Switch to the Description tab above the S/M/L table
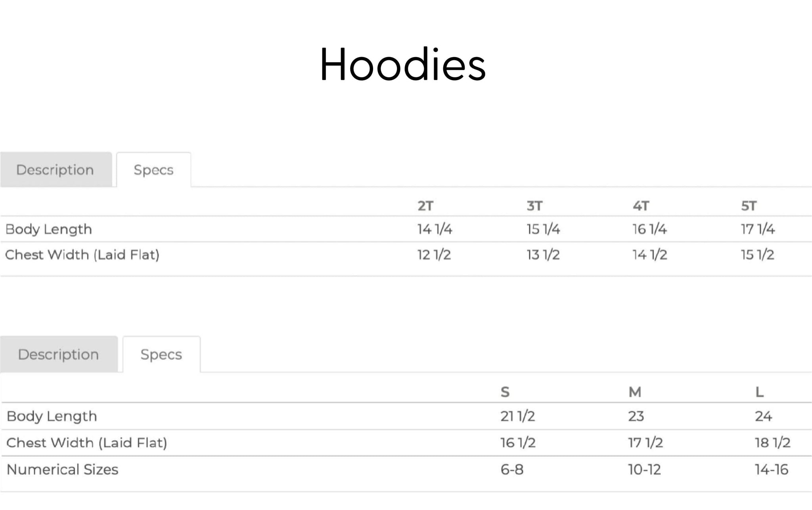 [x=58, y=354]
